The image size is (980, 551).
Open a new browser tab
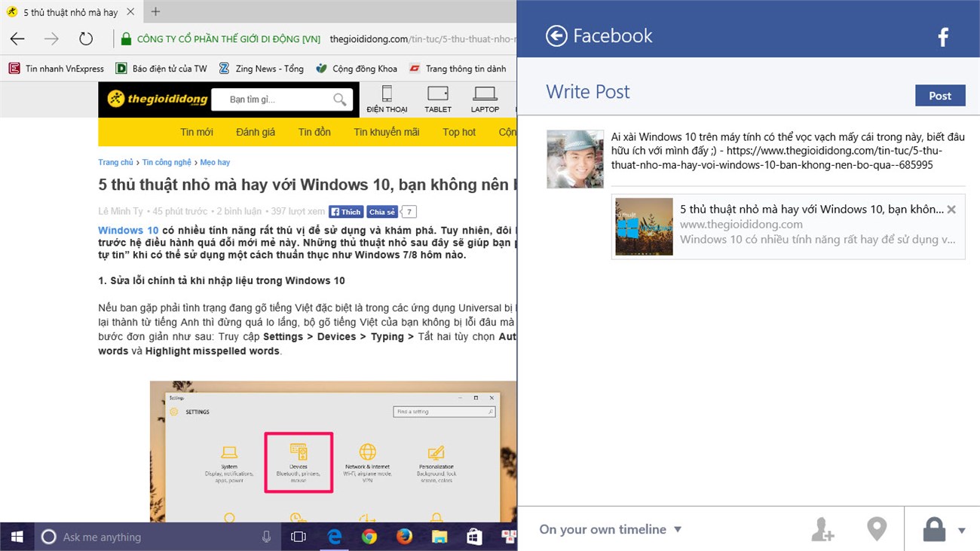[x=156, y=11]
